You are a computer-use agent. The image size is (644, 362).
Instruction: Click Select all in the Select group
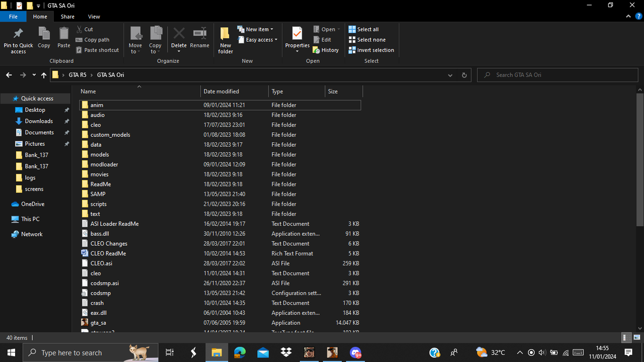(364, 29)
